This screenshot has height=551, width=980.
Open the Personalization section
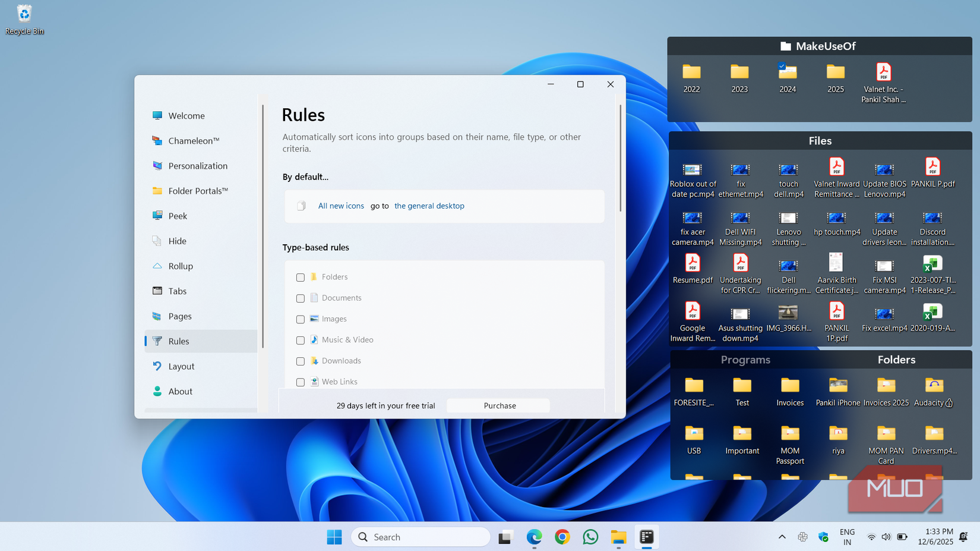[198, 165]
